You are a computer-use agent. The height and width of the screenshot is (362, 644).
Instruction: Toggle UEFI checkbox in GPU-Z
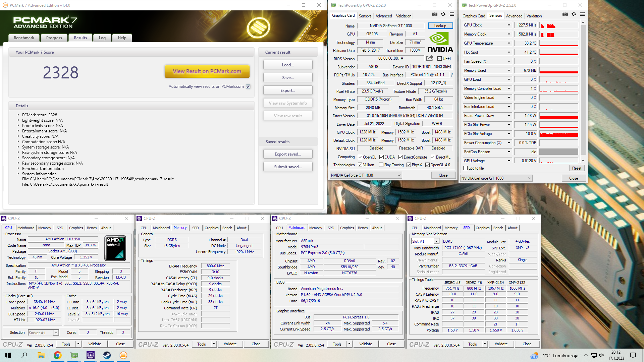tap(439, 59)
